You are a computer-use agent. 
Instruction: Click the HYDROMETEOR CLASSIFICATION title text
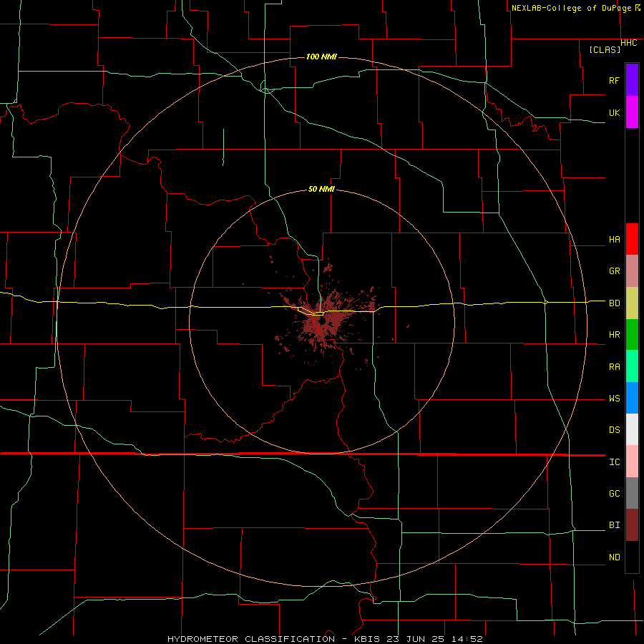[x=251, y=639]
